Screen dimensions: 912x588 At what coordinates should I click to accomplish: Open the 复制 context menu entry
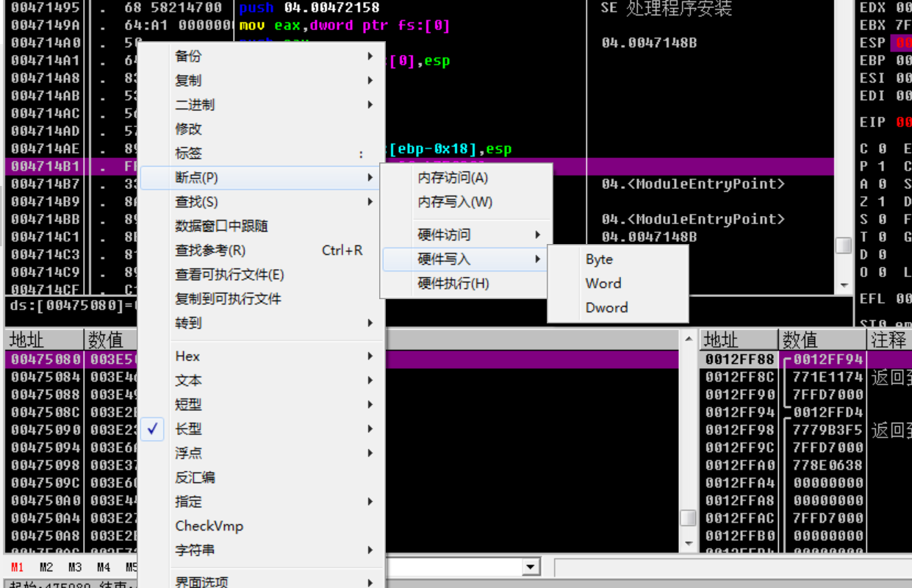point(262,80)
